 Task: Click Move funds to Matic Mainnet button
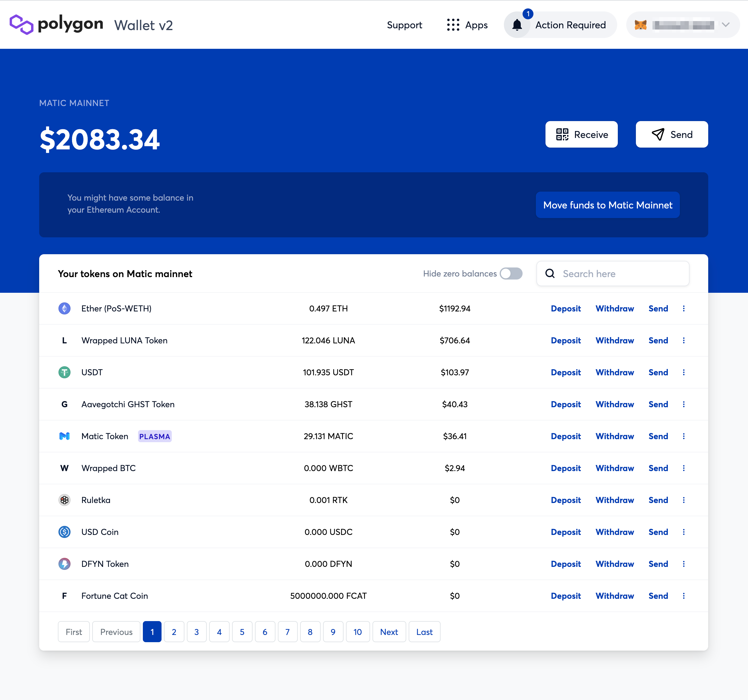point(607,205)
